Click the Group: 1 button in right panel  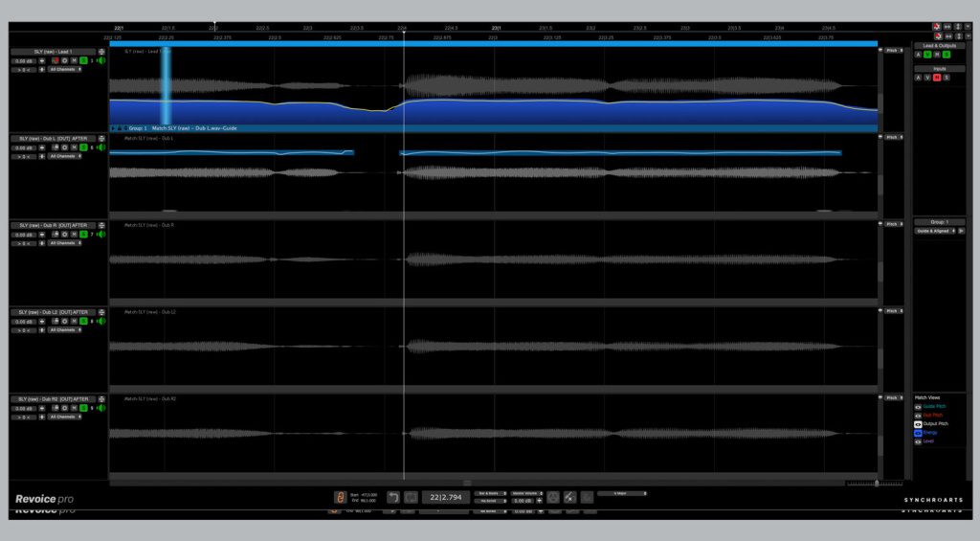[x=940, y=222]
